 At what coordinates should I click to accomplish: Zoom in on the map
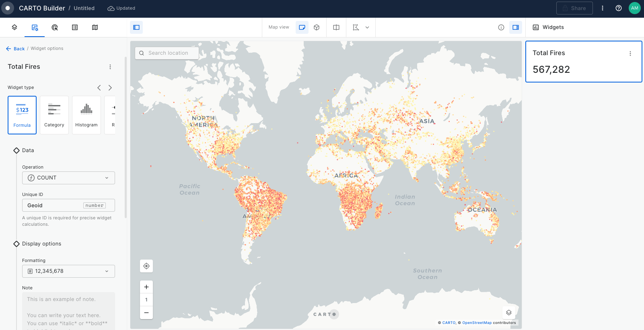146,287
